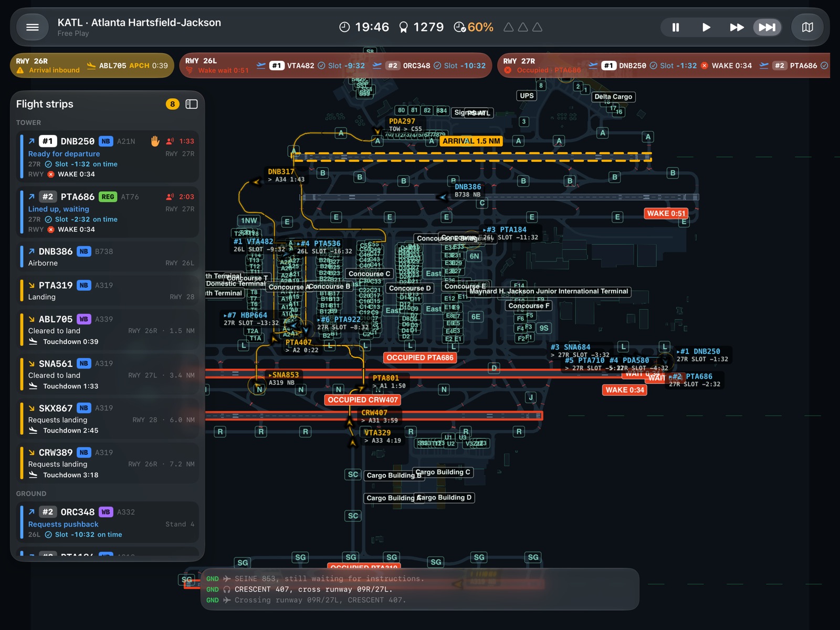
Task: Open the DNB386 airborne flight strip
Action: coord(108,257)
